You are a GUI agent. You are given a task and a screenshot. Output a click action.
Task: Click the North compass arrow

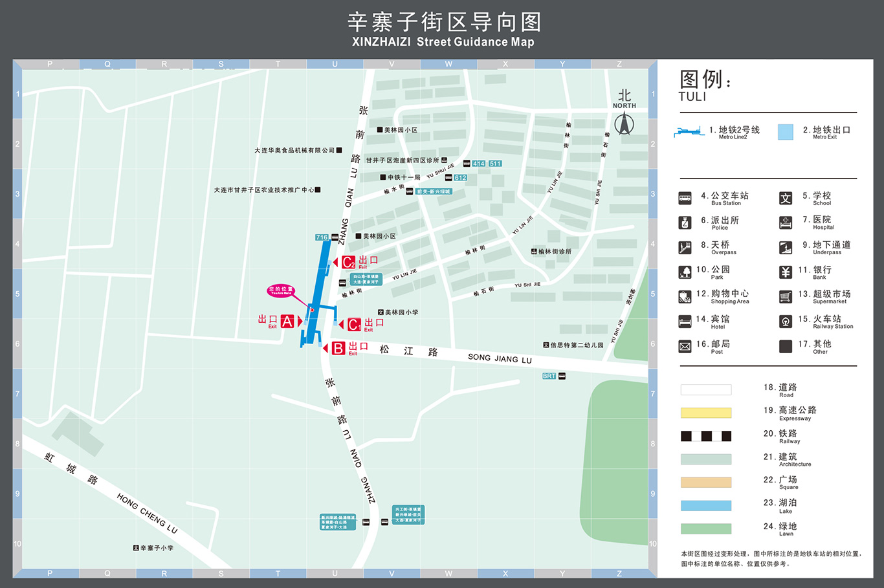point(624,123)
